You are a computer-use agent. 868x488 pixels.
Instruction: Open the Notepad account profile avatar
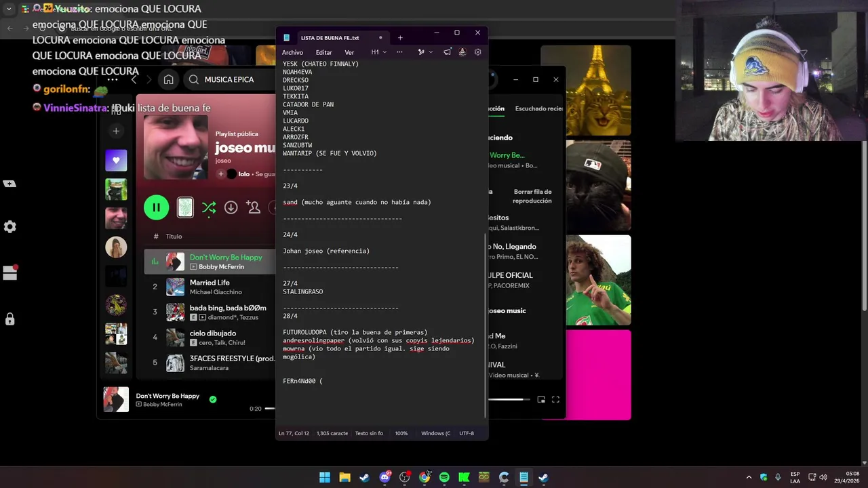pyautogui.click(x=462, y=52)
